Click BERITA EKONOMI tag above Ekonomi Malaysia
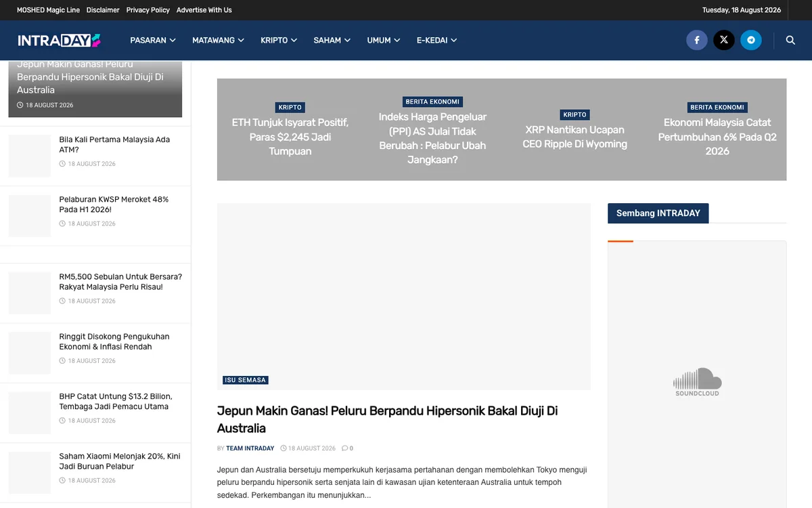 (x=717, y=108)
